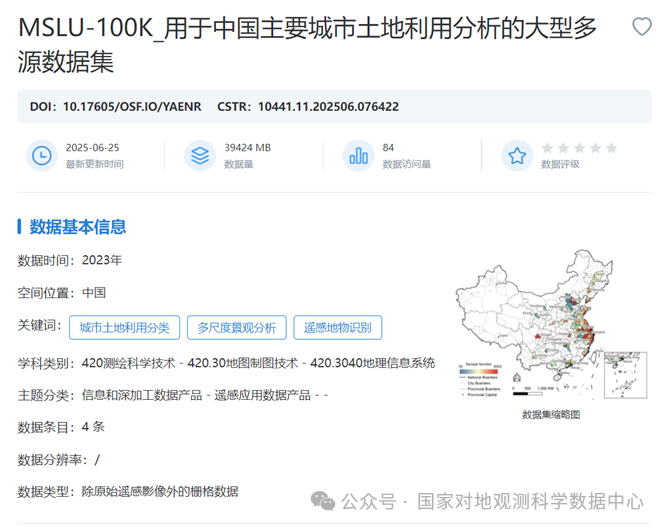
Task: Rate the dataset with the first star
Action: 547,148
